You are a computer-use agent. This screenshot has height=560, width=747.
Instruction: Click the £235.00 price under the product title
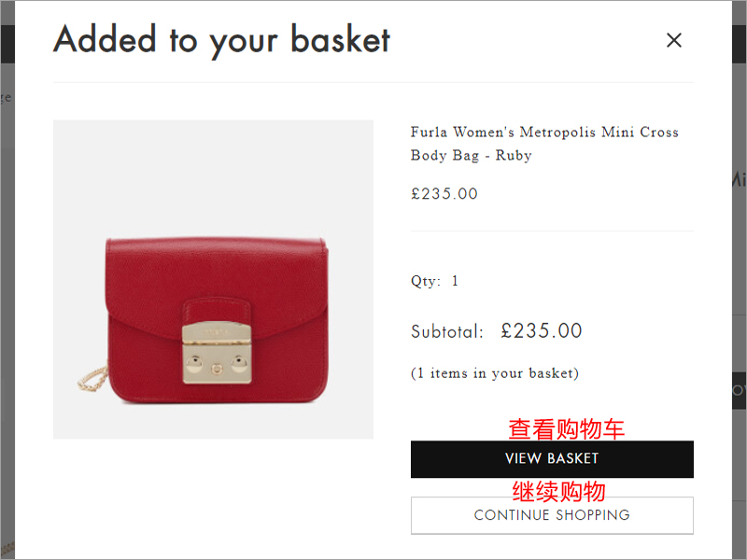click(x=444, y=194)
